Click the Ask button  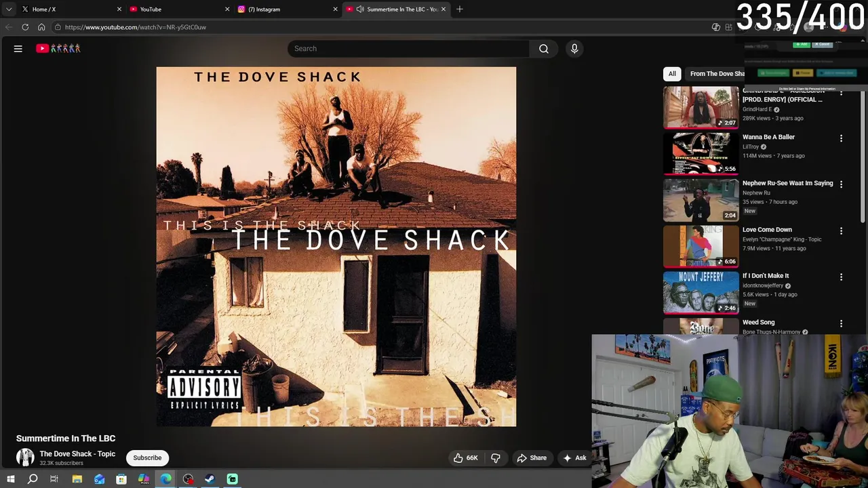[574, 458]
